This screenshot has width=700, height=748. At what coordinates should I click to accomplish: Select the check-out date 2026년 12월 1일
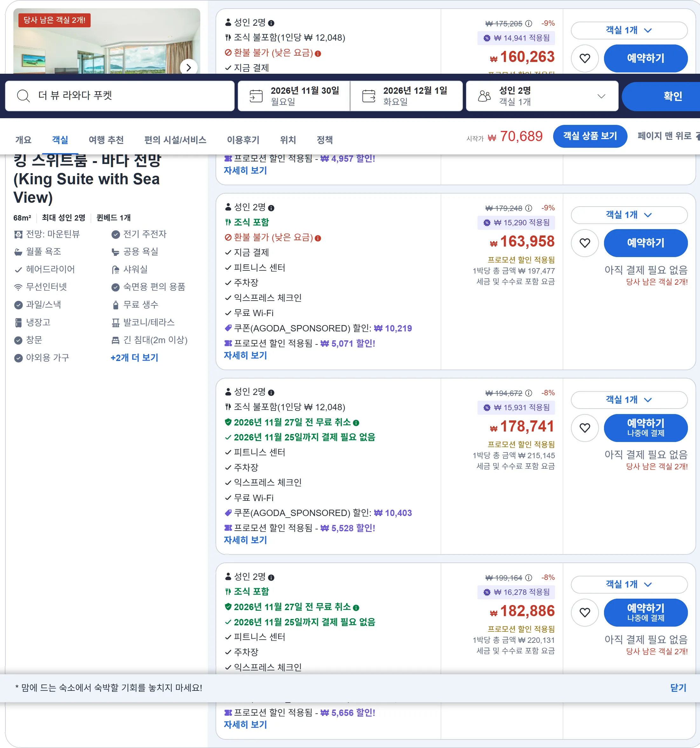407,96
